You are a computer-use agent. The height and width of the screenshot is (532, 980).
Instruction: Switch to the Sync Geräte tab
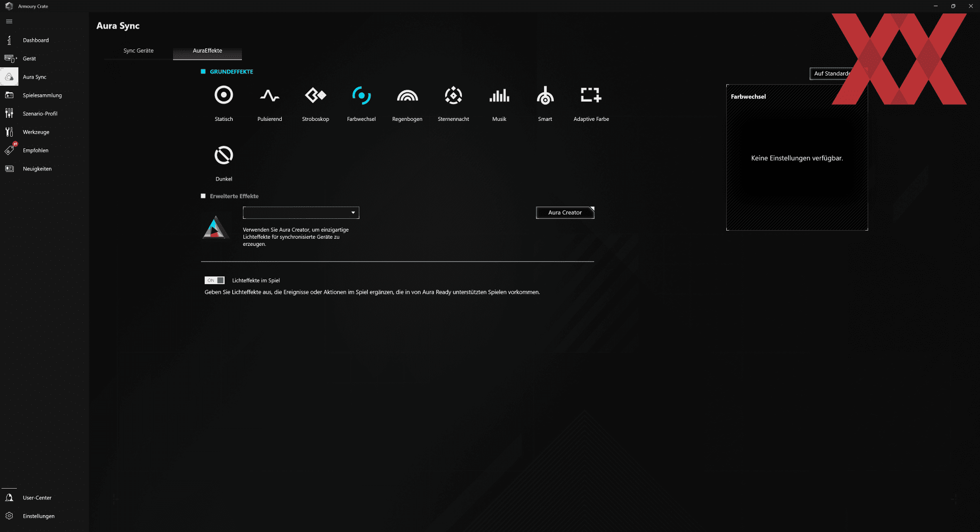[138, 51]
